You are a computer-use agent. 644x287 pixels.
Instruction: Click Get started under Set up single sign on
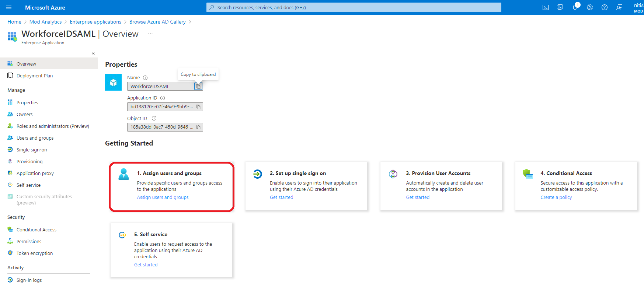click(281, 197)
